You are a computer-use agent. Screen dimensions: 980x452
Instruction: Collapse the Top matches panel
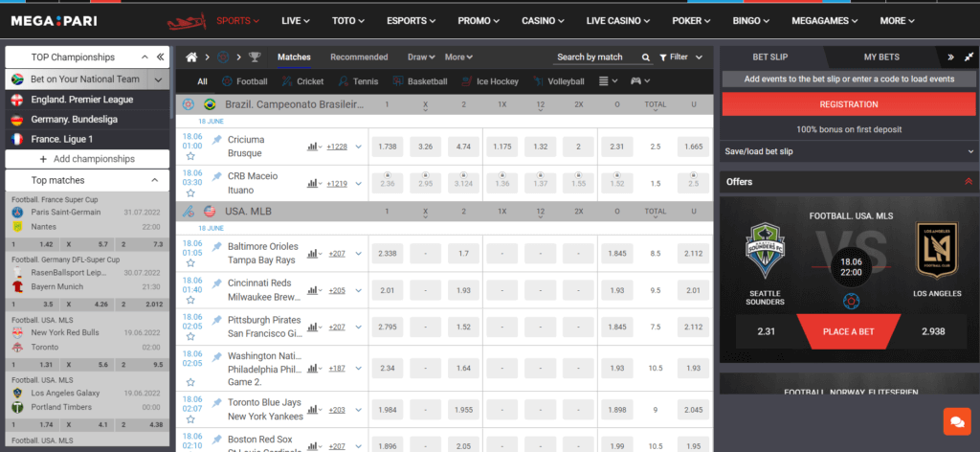pos(154,180)
